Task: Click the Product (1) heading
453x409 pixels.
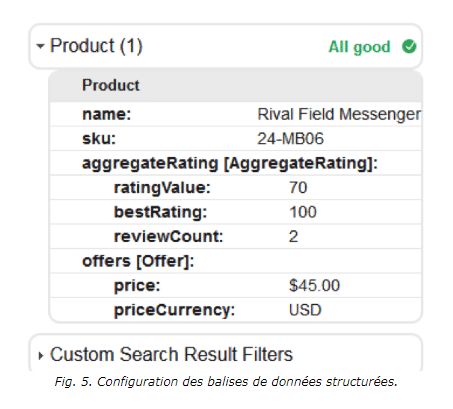Action: (x=96, y=46)
